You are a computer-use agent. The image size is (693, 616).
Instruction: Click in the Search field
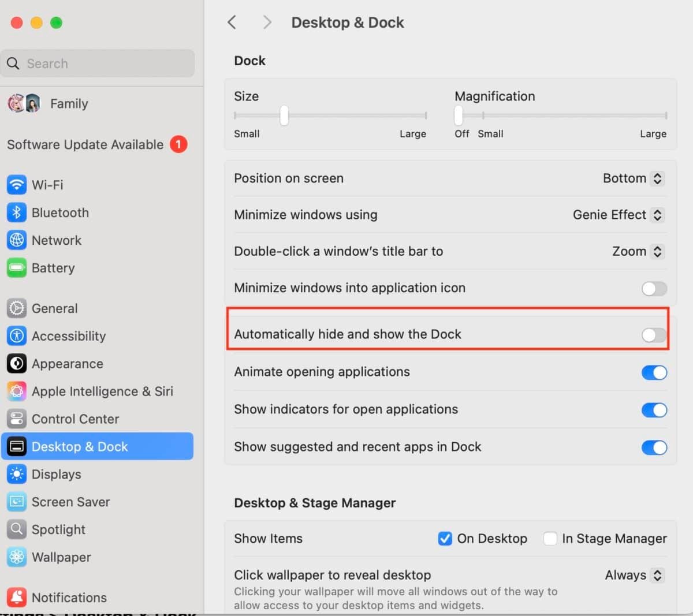pyautogui.click(x=98, y=64)
